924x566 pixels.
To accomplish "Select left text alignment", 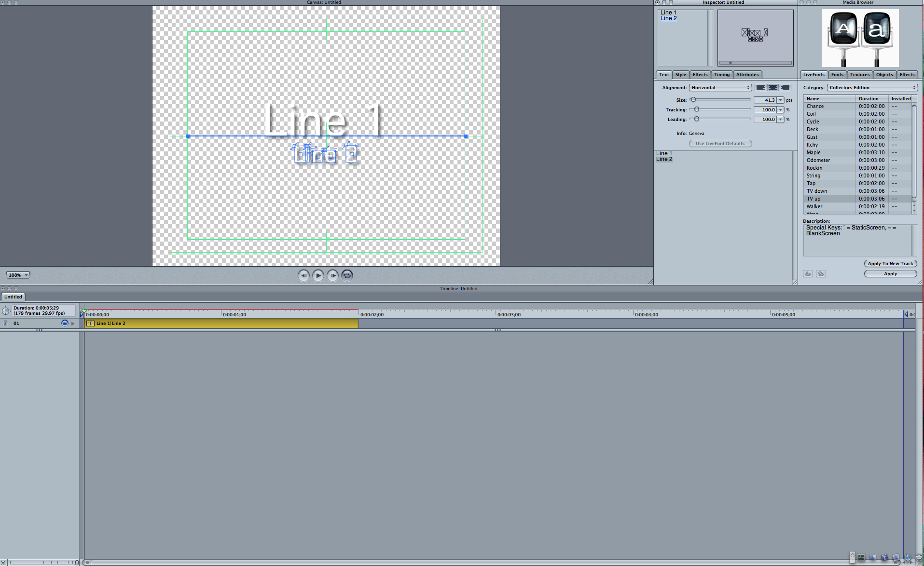I will (760, 88).
